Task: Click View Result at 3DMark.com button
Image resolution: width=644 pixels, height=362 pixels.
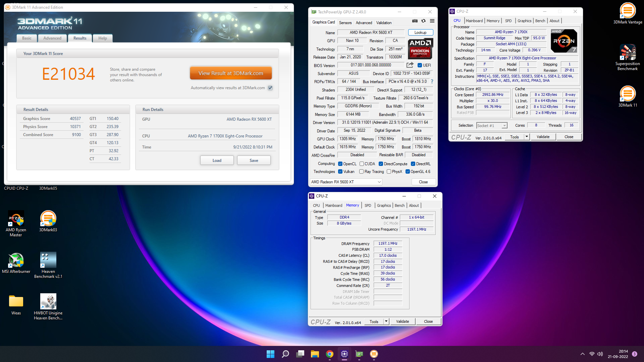Action: coord(231,73)
